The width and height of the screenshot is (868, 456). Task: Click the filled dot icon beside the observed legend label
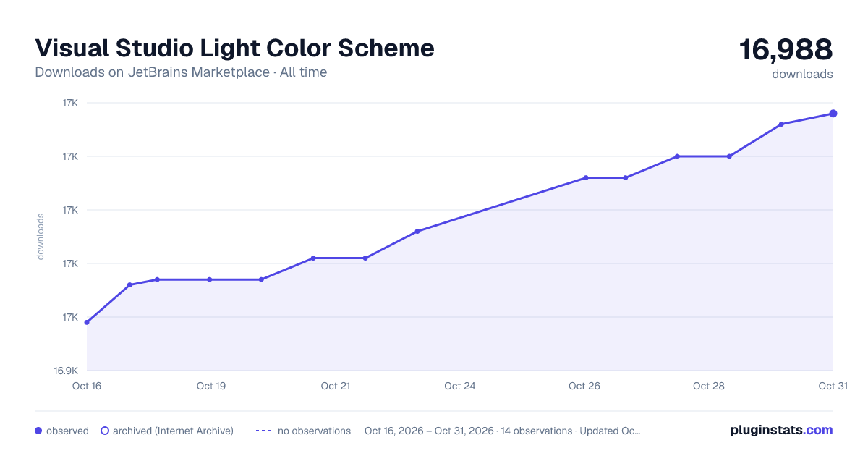click(x=38, y=431)
